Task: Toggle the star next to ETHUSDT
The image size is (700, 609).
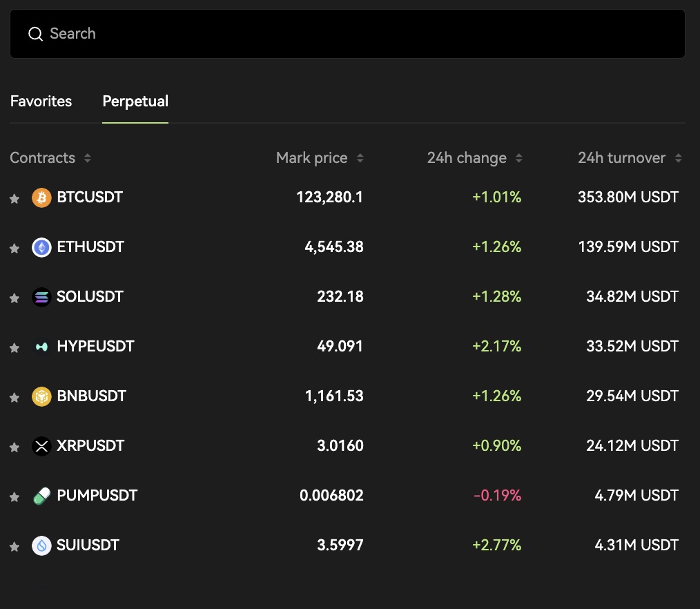Action: [x=14, y=249]
